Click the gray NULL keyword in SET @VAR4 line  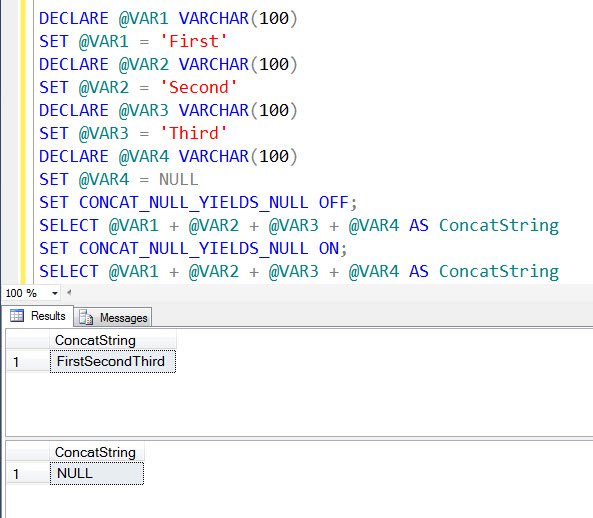(x=179, y=180)
